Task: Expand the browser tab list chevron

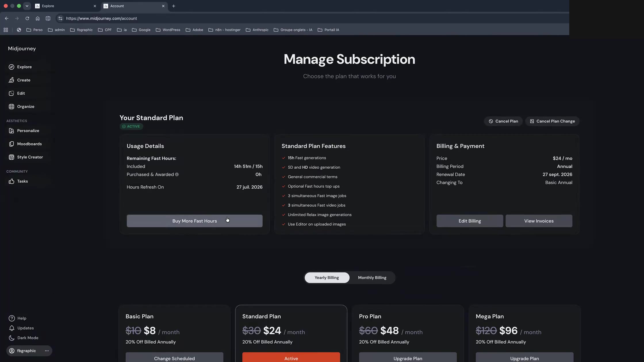Action: click(x=27, y=6)
